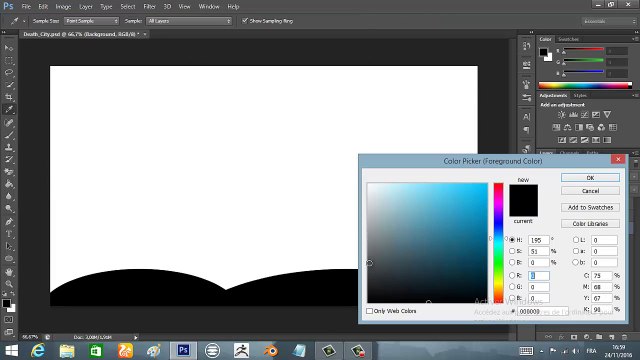Select the Eraser tool
The height and width of the screenshot is (360, 640).
(x=9, y=171)
